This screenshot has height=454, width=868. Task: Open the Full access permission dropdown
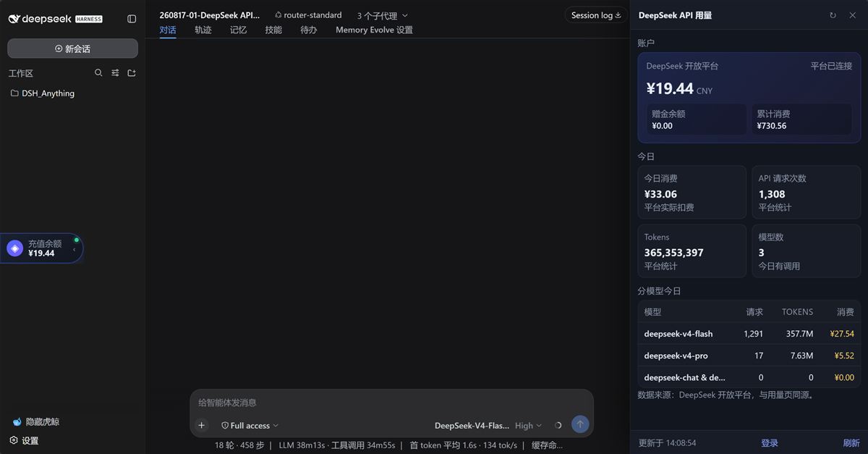[250, 426]
